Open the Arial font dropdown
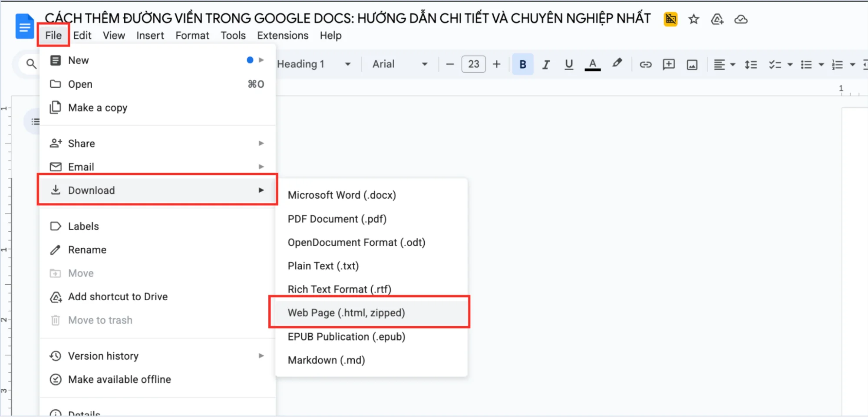Image resolution: width=868 pixels, height=417 pixels. click(x=399, y=64)
